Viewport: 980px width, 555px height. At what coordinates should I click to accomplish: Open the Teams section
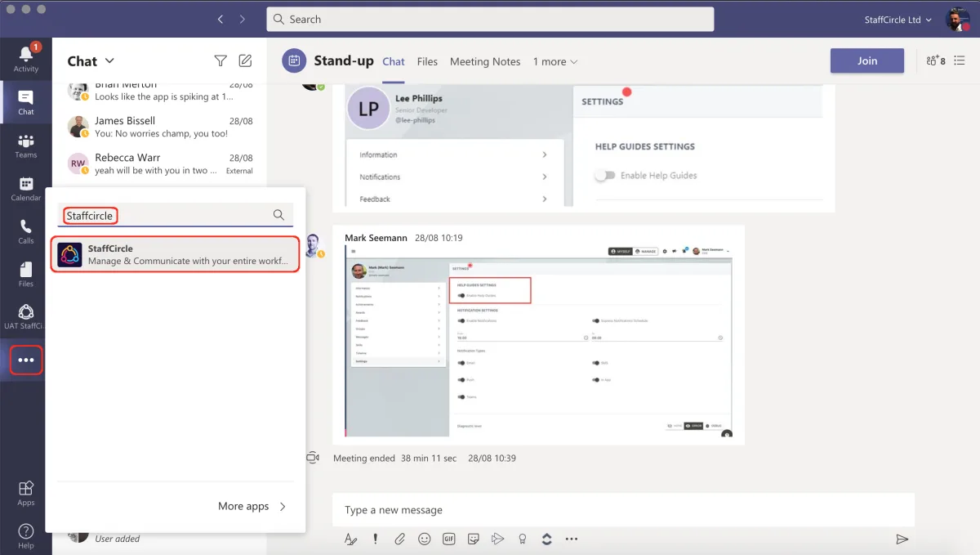(x=26, y=146)
